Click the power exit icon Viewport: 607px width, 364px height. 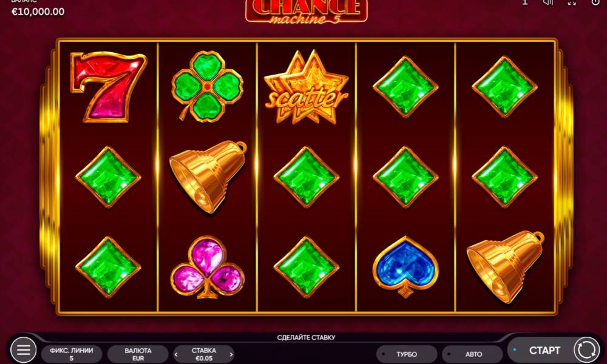coord(595,2)
